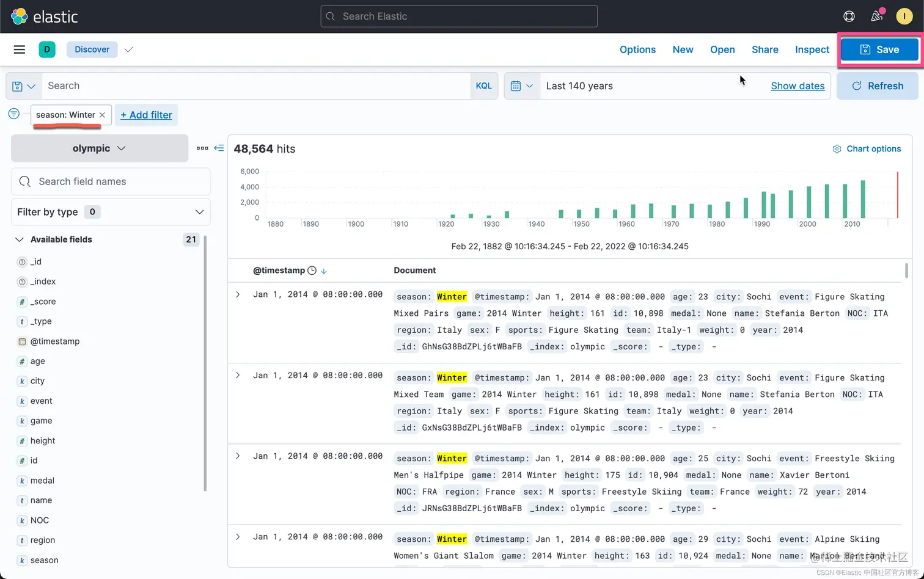Open saved queries disk icon menu
This screenshot has width=924, height=579.
click(x=24, y=86)
